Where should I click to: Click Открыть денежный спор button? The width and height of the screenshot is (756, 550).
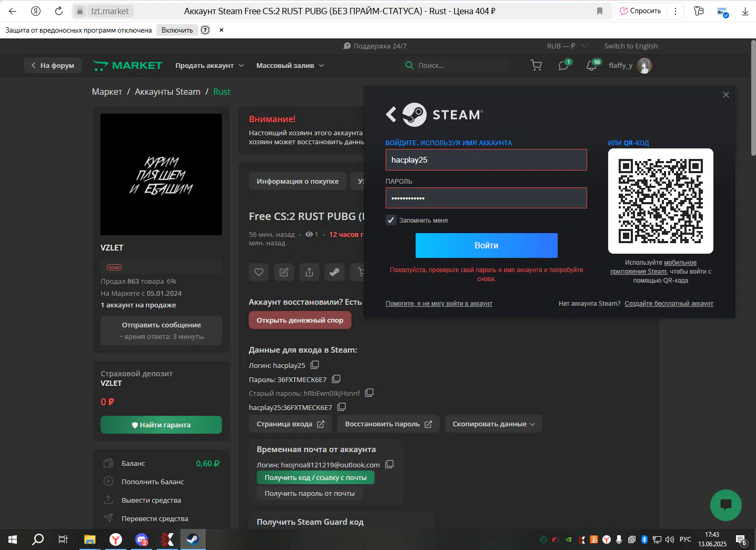(300, 320)
